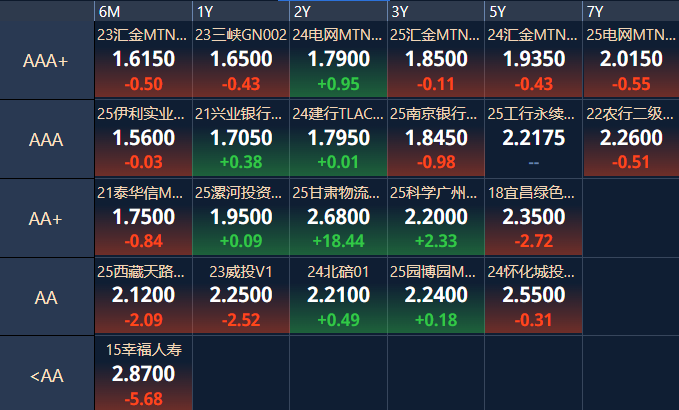The image size is (679, 410).
Task: Open the 23三峡GN002 bond cell
Action: [x=240, y=60]
